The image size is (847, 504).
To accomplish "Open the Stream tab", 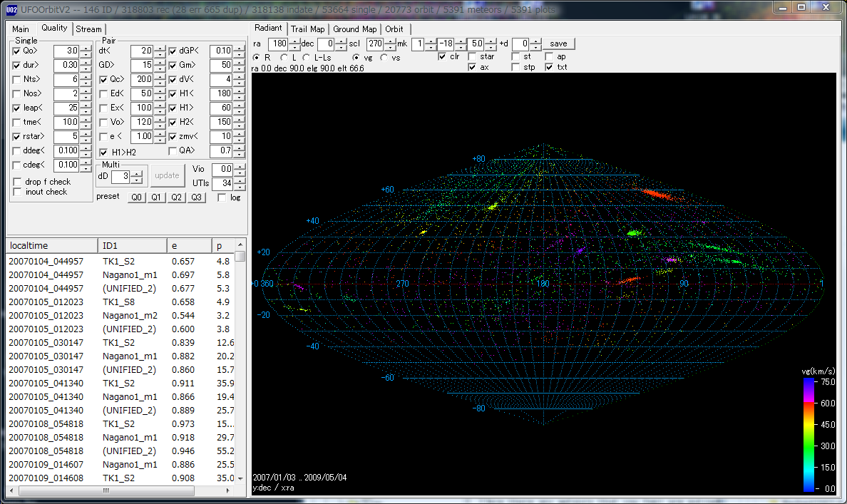I will (88, 29).
